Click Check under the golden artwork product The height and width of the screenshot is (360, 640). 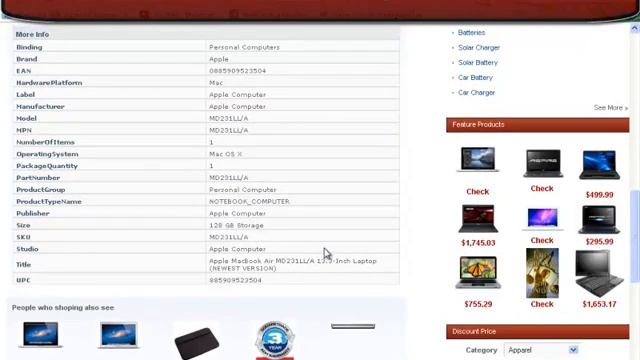tap(542, 304)
